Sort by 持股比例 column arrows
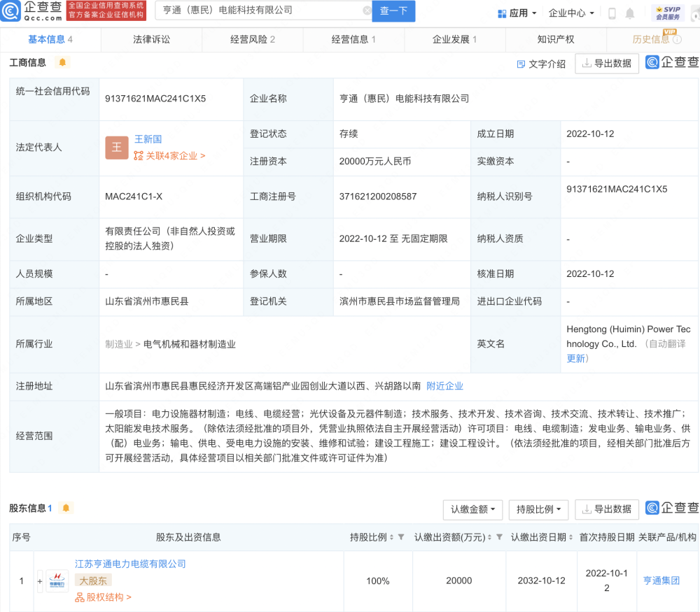The height and width of the screenshot is (612, 700). pyautogui.click(x=391, y=537)
